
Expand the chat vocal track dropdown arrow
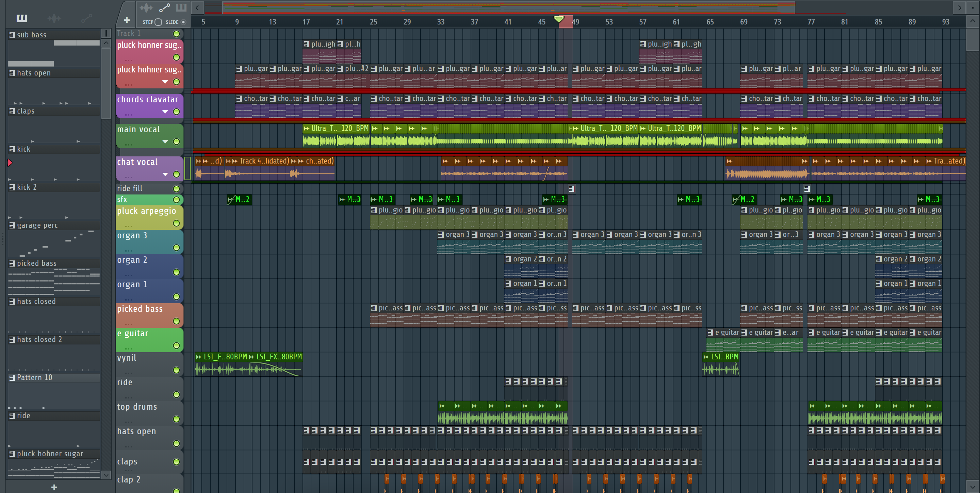(165, 174)
